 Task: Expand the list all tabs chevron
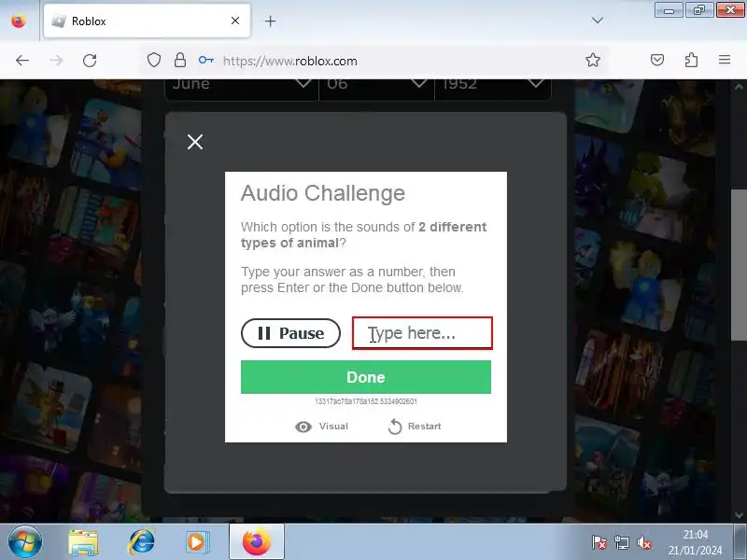(598, 21)
